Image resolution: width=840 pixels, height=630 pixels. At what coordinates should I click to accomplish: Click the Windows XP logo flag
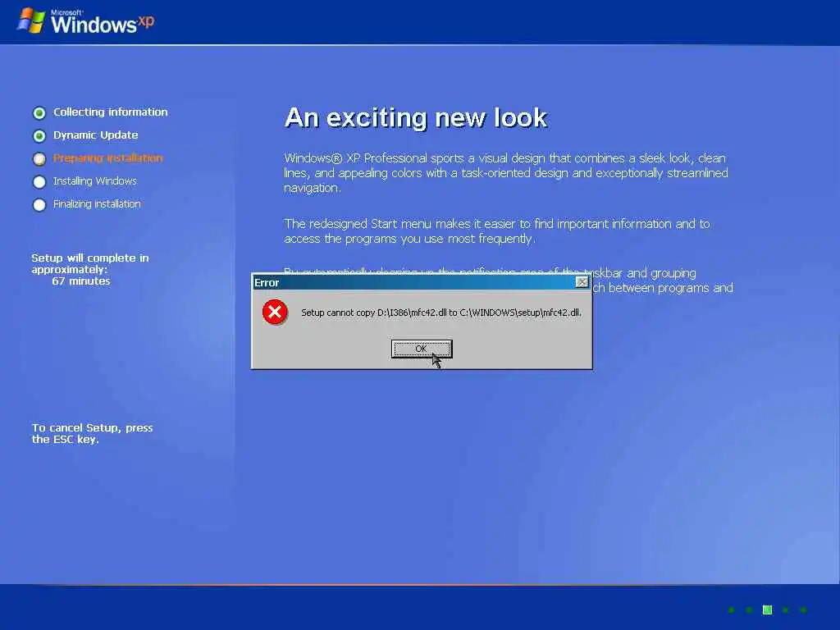pos(31,20)
